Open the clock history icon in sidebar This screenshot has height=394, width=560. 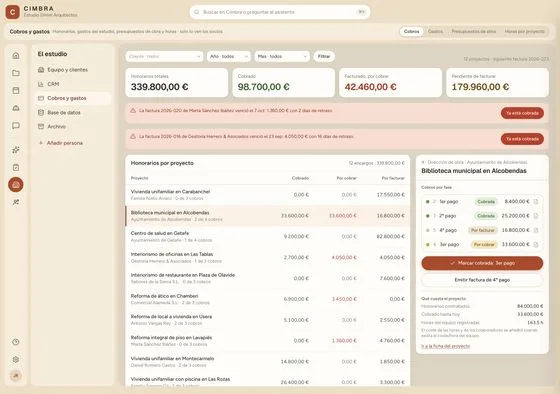pyautogui.click(x=16, y=342)
